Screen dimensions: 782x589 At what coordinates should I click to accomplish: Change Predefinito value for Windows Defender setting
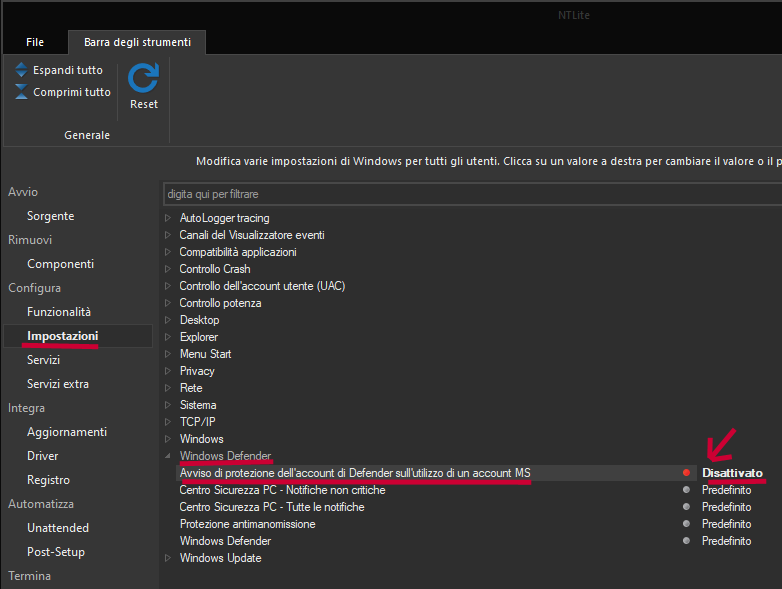726,541
